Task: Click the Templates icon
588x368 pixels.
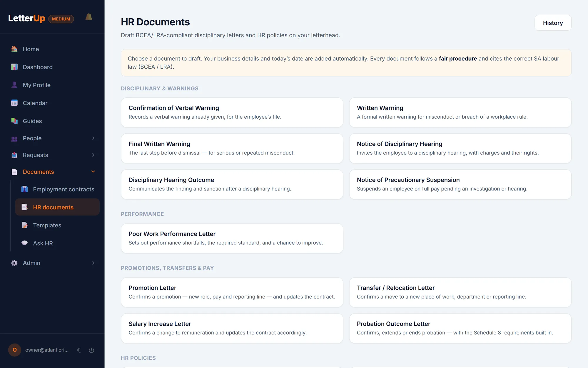Action: click(x=24, y=225)
